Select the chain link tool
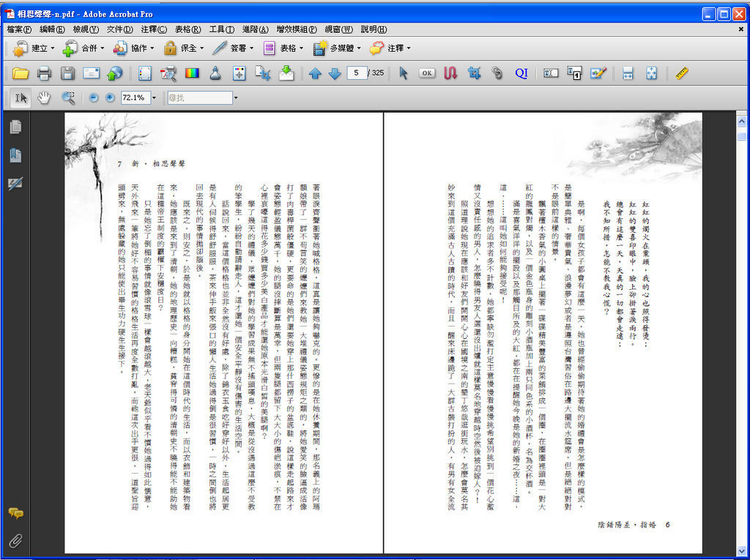 [x=497, y=73]
